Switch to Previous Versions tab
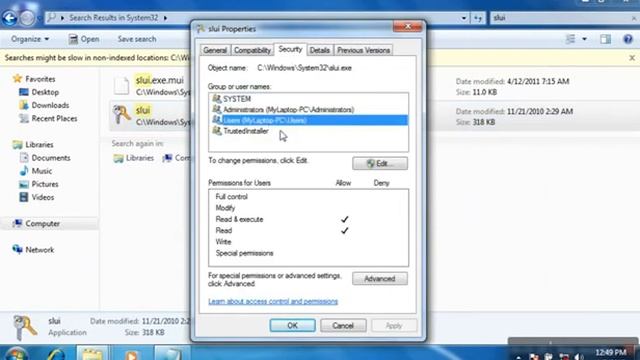 pyautogui.click(x=363, y=50)
